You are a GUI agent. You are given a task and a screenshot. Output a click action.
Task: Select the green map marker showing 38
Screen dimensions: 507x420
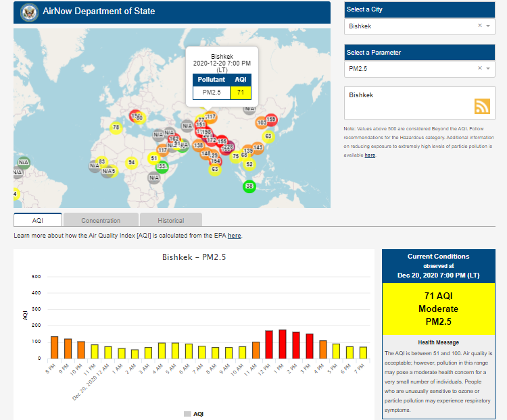[249, 186]
